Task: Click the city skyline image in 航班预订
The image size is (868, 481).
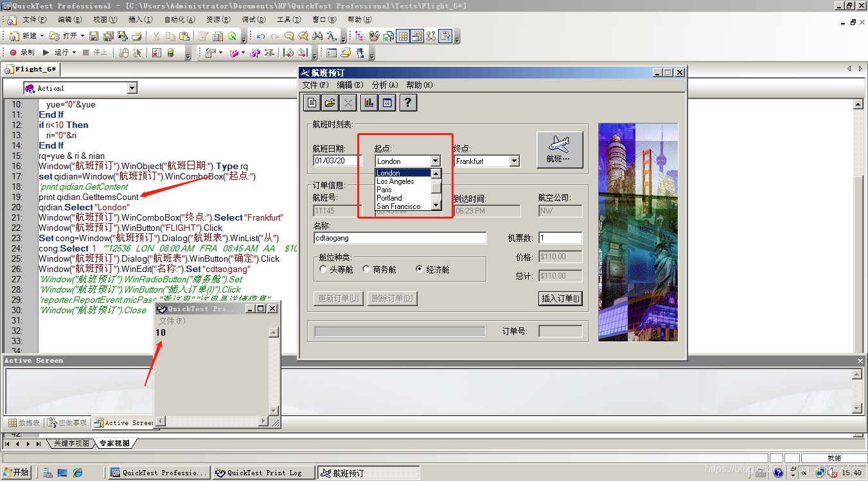Action: [x=638, y=231]
